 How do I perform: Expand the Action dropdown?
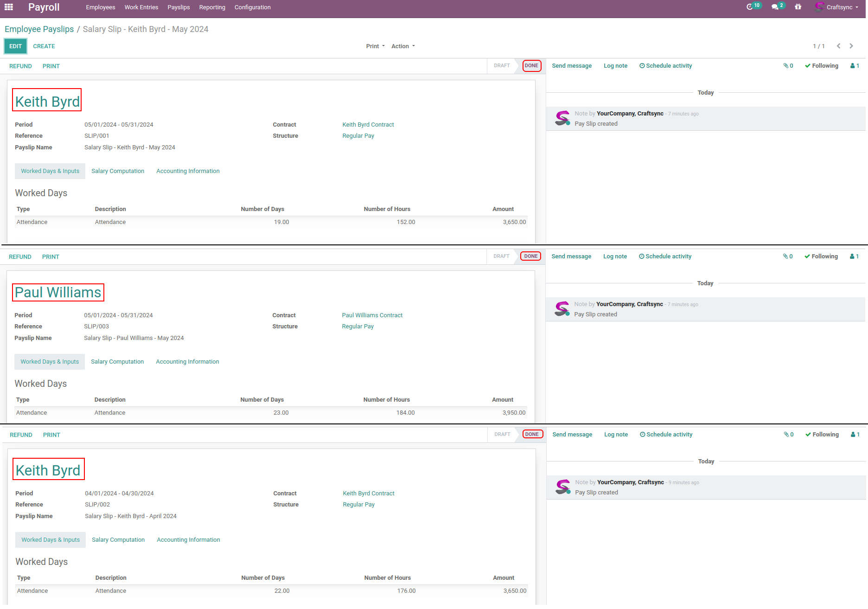tap(403, 46)
